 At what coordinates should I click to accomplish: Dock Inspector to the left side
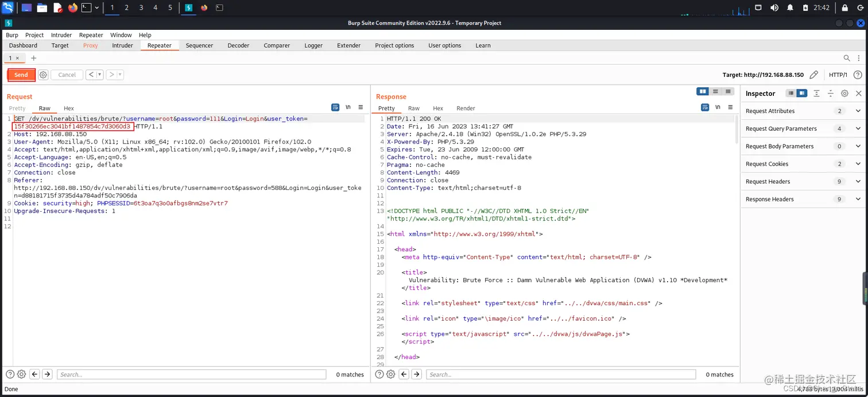pos(791,93)
